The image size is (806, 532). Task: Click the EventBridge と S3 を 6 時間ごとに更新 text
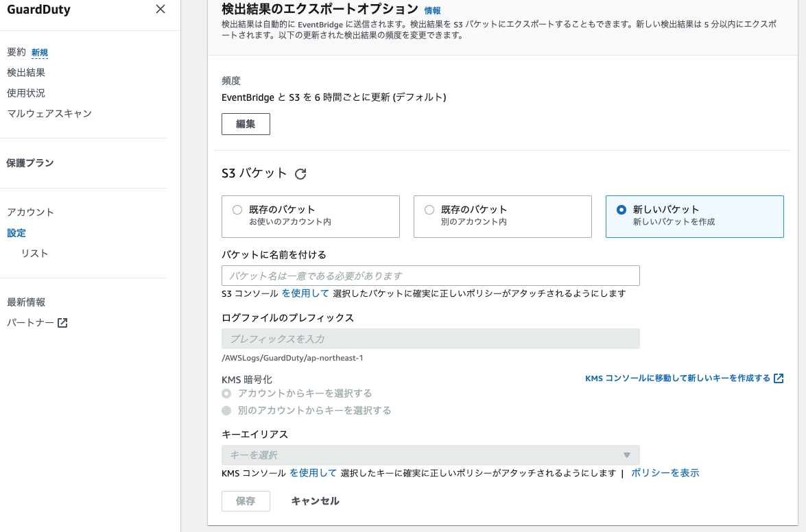point(333,97)
